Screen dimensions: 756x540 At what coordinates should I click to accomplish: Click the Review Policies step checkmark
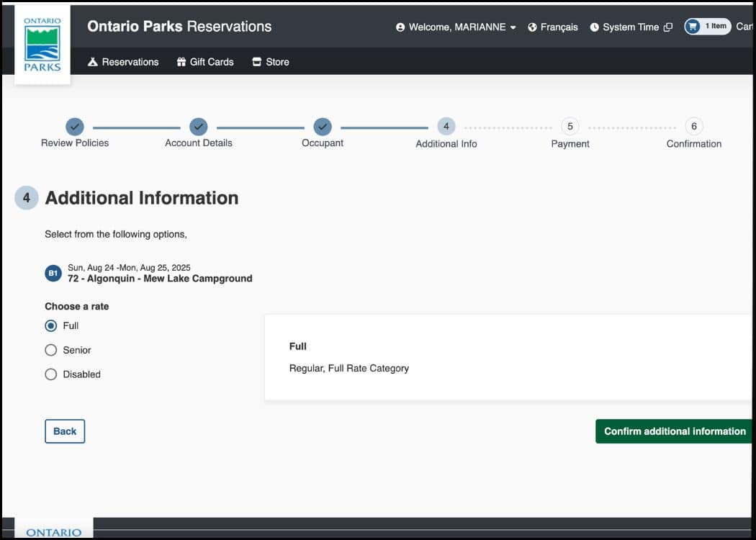pos(75,127)
